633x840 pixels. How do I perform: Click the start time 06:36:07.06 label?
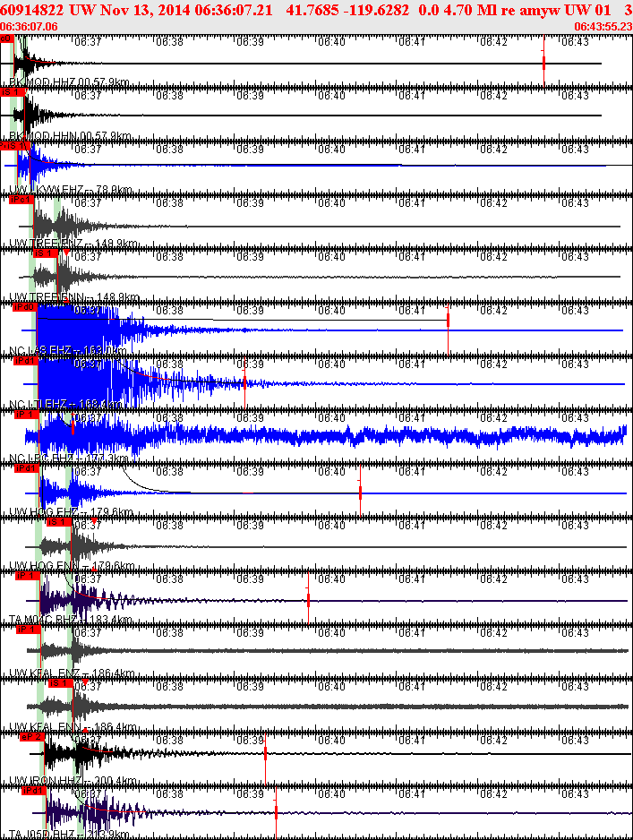(x=29, y=26)
